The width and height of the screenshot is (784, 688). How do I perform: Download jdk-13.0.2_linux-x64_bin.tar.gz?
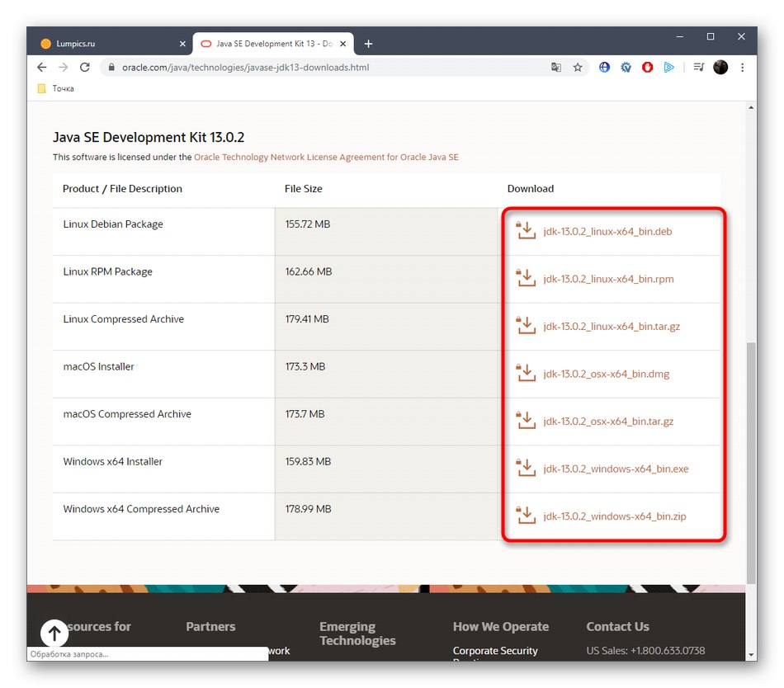click(612, 326)
